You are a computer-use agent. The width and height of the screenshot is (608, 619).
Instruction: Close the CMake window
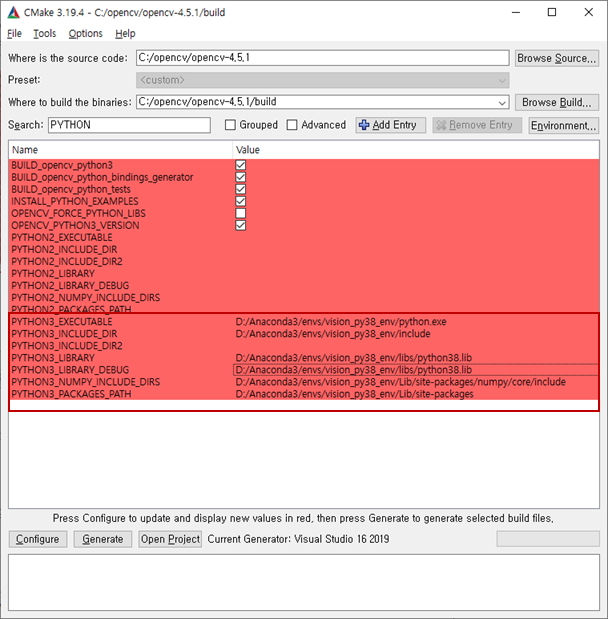click(x=588, y=13)
